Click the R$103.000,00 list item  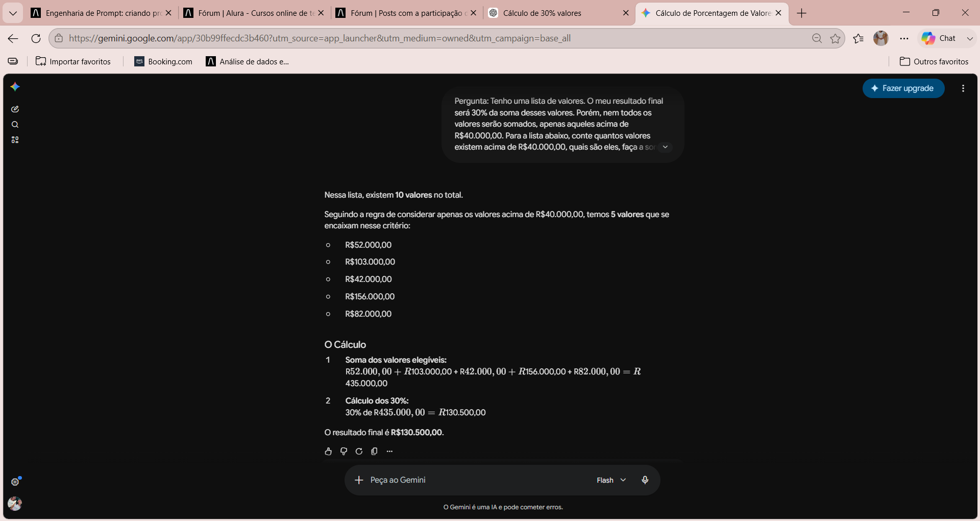(x=370, y=262)
